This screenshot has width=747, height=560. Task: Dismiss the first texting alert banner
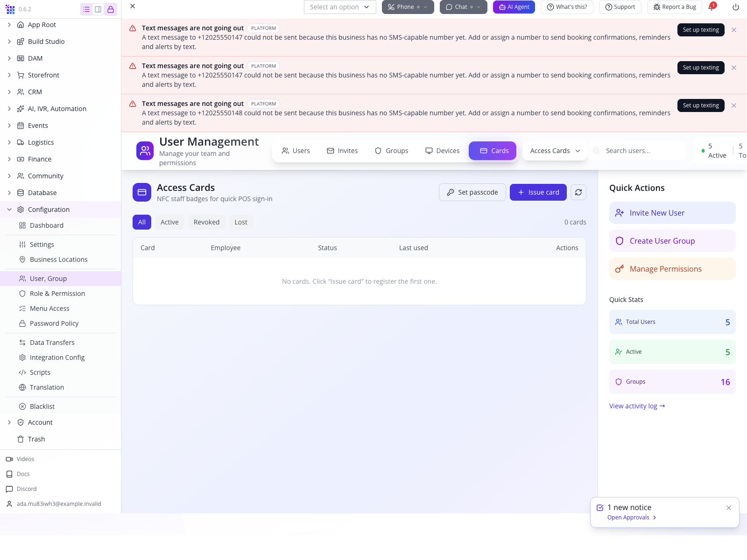point(734,30)
